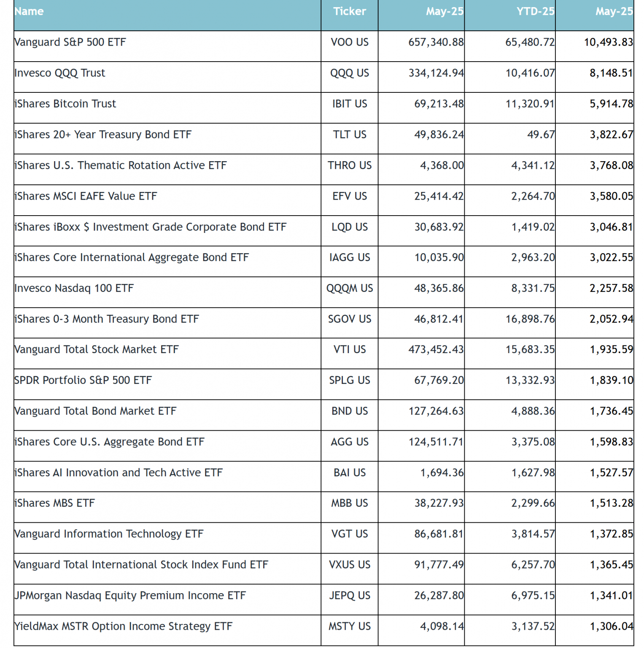Click the Invesco Nasdaq 100 ETF name
This screenshot has height=648, width=644.
[74, 288]
